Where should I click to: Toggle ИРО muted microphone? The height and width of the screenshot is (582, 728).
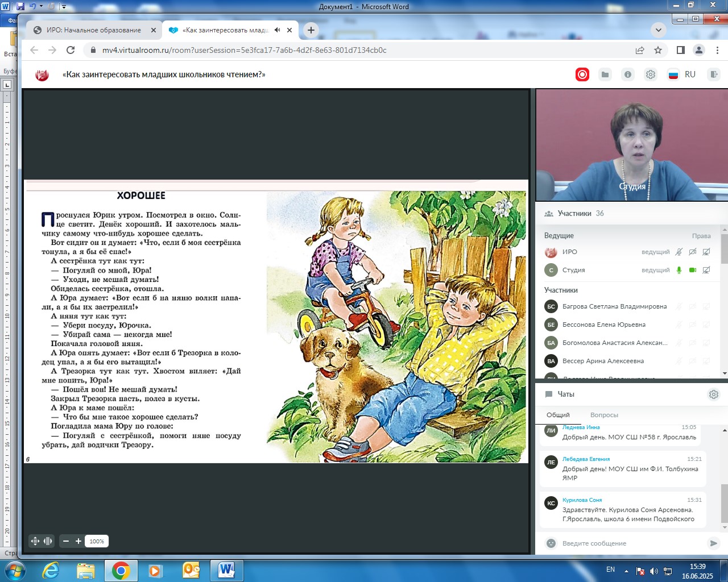click(679, 252)
